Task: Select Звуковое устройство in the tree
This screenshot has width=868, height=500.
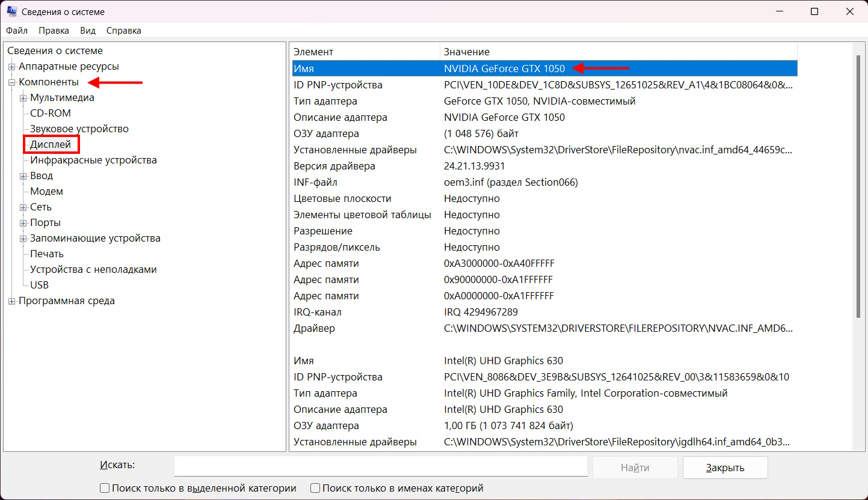Action: point(79,129)
